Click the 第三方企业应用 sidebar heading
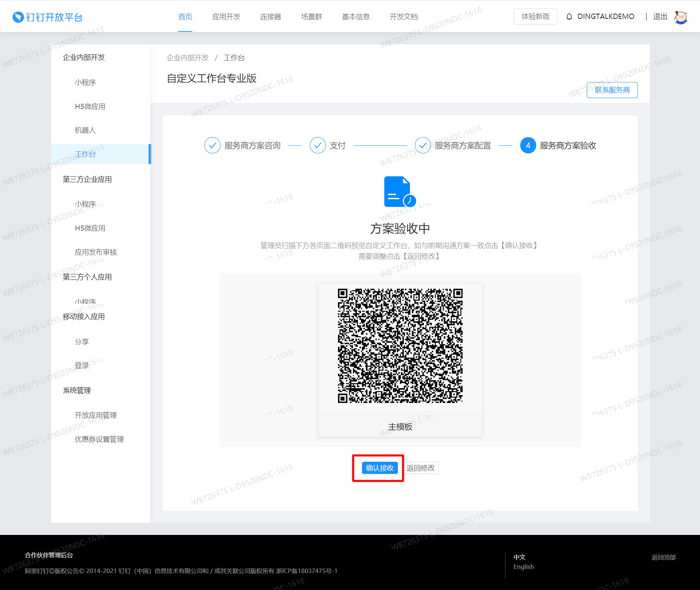 (x=87, y=179)
